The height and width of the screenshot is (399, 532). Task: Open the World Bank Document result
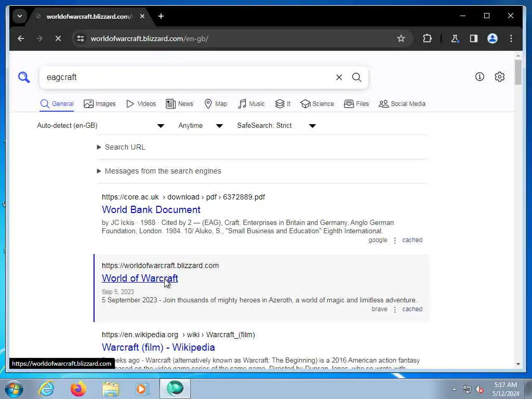click(x=151, y=210)
